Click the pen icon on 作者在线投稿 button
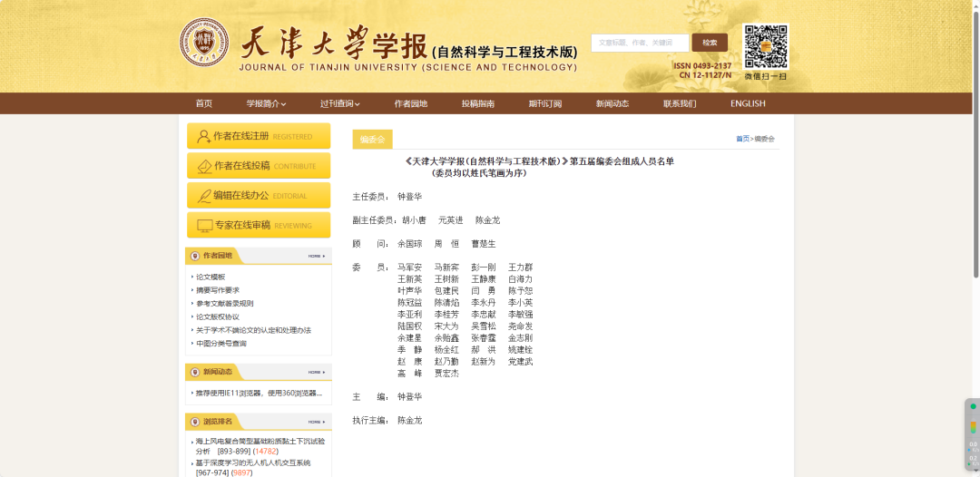The width and height of the screenshot is (980, 477). [x=204, y=166]
